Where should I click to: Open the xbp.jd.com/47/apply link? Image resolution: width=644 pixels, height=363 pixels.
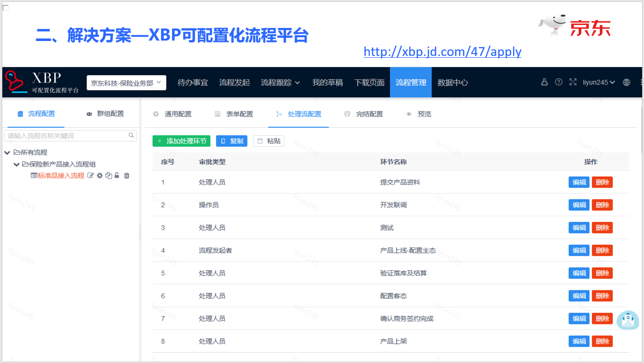(x=442, y=52)
